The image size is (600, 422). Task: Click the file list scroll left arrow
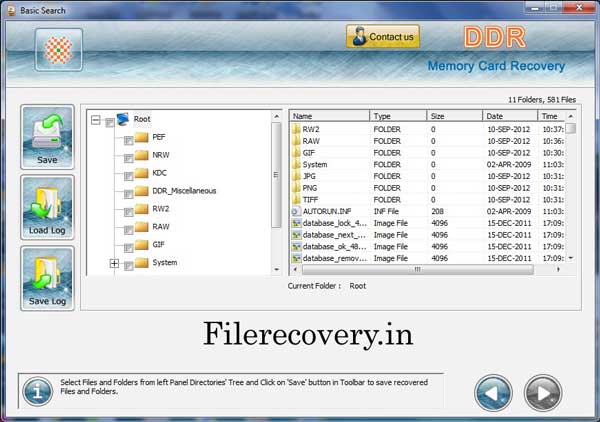pyautogui.click(x=295, y=269)
